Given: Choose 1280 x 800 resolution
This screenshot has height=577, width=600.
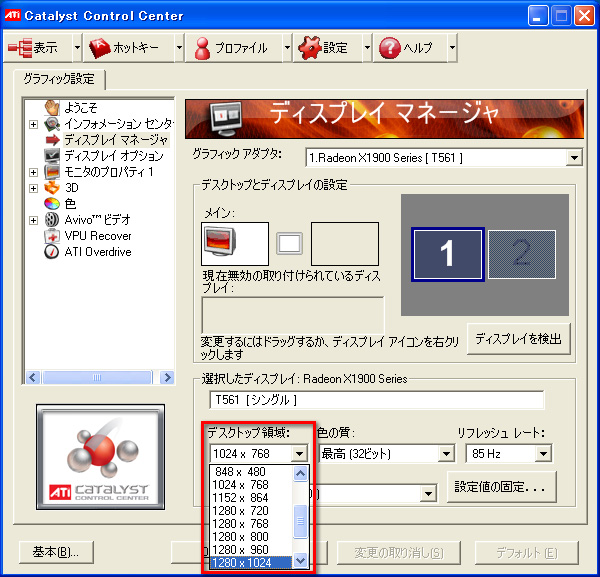Looking at the screenshot, I should (251, 537).
